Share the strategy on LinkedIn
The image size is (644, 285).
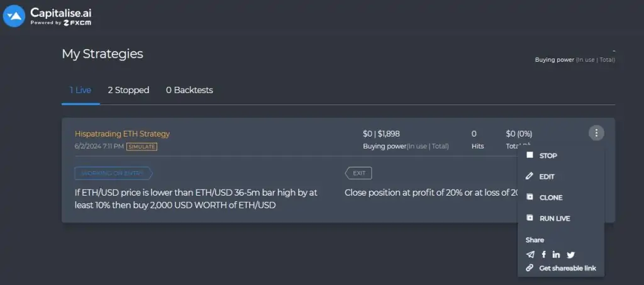pos(556,255)
